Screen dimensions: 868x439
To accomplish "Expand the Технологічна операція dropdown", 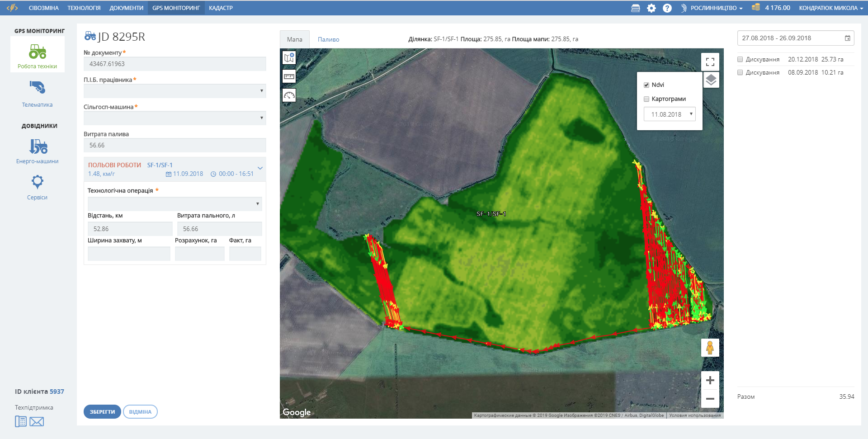I will tap(175, 204).
